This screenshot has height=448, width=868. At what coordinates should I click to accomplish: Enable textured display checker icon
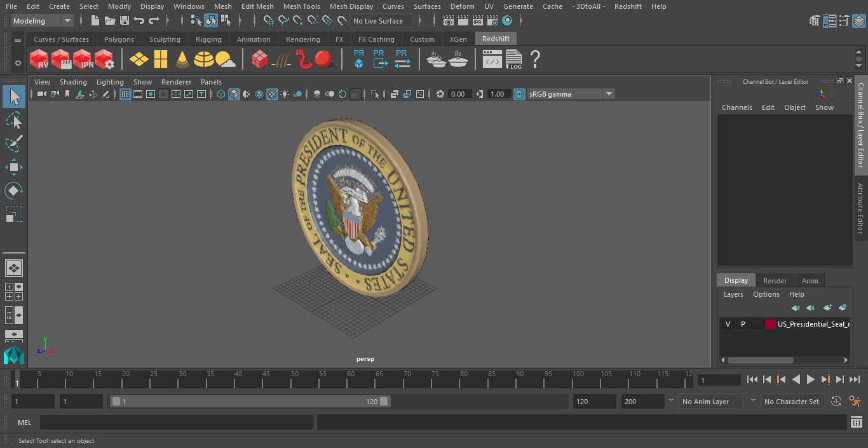[x=272, y=94]
